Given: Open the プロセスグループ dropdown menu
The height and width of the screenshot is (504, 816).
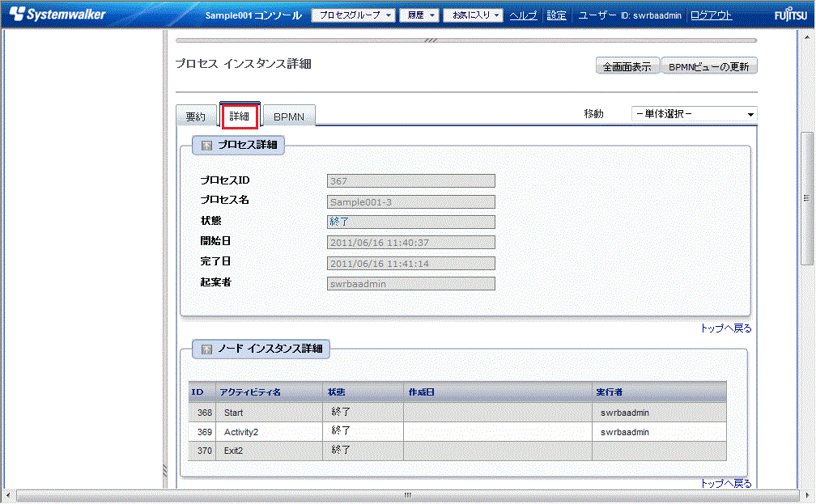Looking at the screenshot, I should pyautogui.click(x=354, y=15).
